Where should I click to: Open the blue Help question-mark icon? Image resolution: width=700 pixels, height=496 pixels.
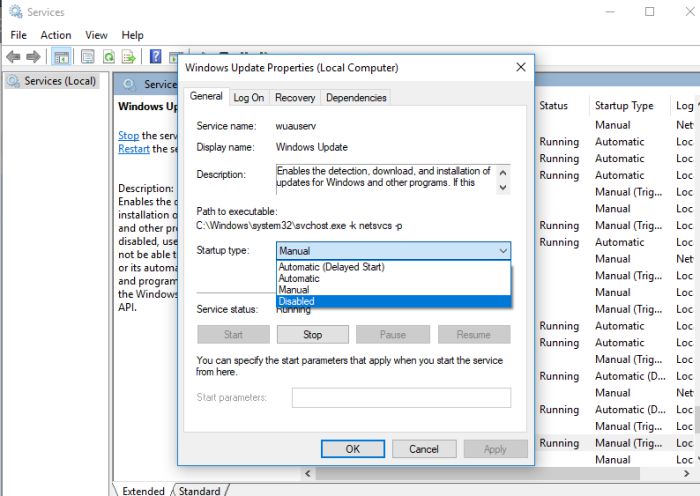coord(155,56)
